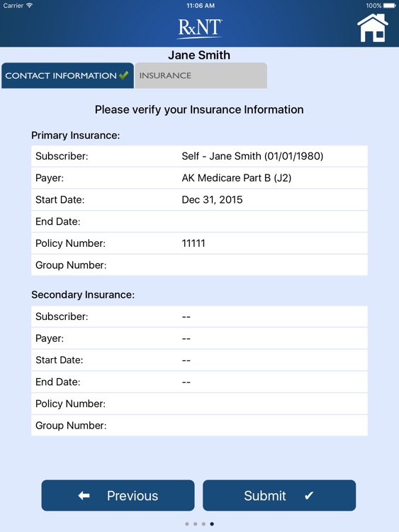Screen dimensions: 399x532
Task: Select the last page indicator dot
Action: (x=212, y=524)
